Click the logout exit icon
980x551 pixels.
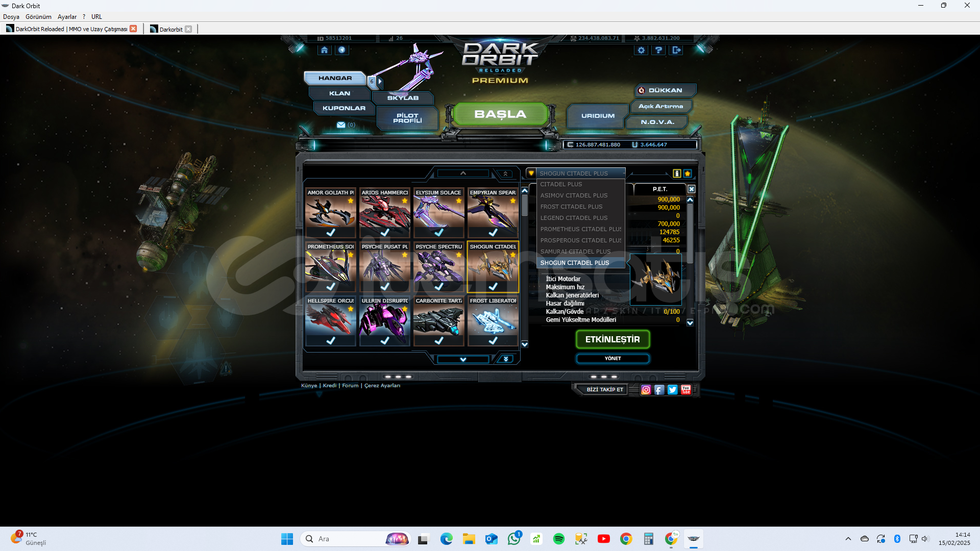(677, 50)
